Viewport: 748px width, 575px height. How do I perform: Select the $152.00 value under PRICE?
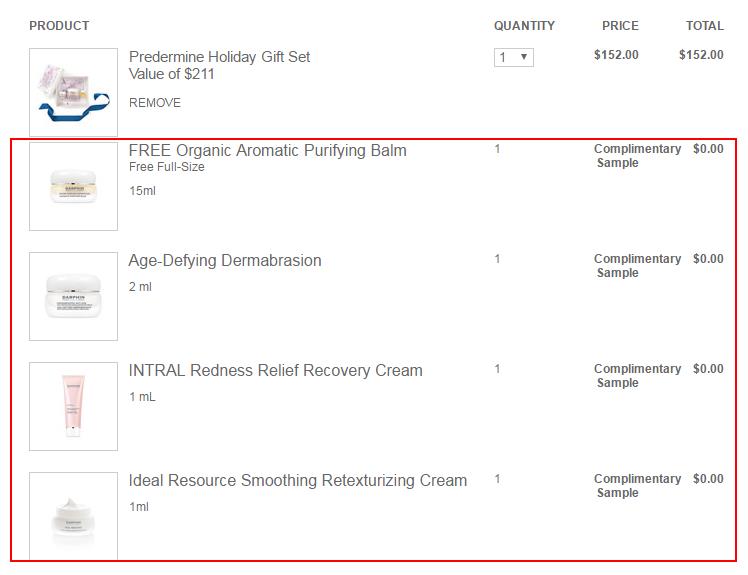pyautogui.click(x=616, y=55)
